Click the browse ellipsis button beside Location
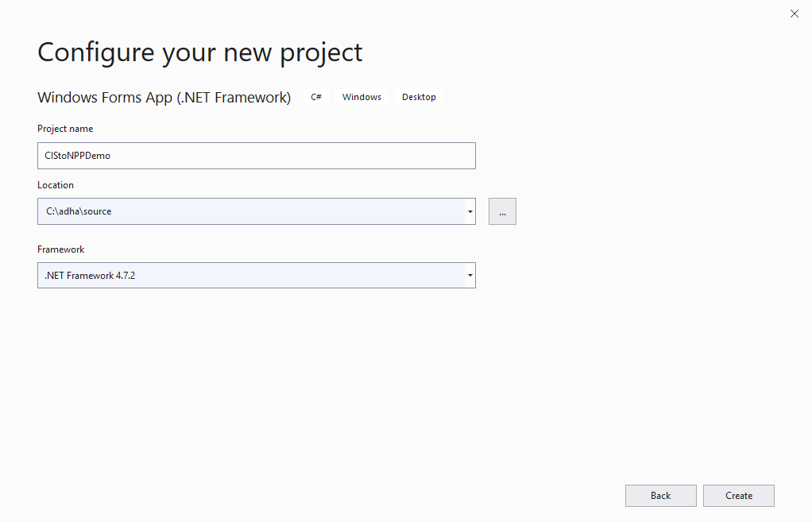 [x=502, y=211]
